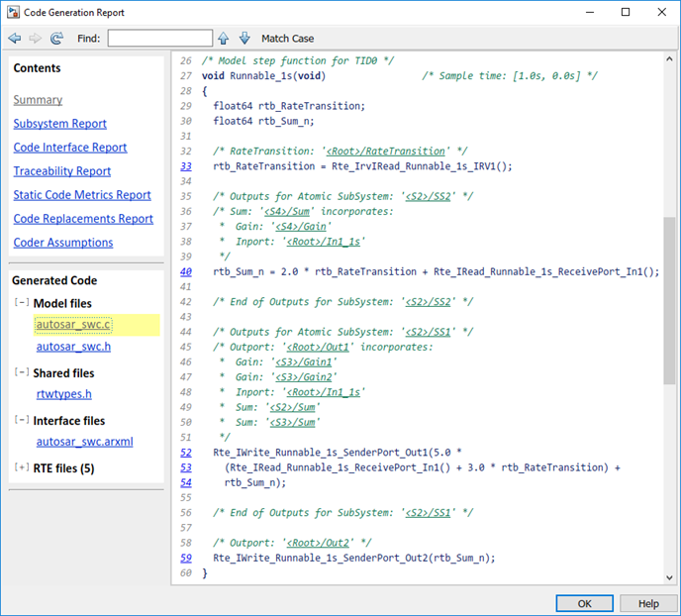
Task: Open the rtwtypes.h shared file
Action: (x=64, y=394)
